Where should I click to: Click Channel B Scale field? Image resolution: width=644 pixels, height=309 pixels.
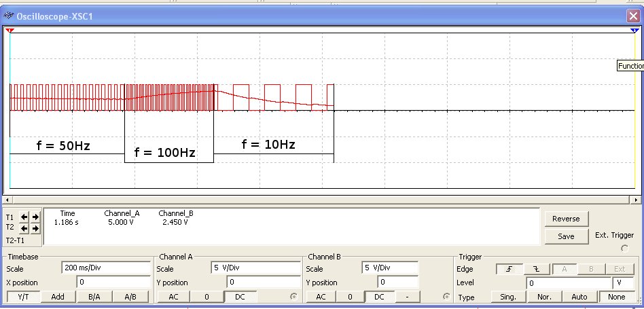[390, 268]
